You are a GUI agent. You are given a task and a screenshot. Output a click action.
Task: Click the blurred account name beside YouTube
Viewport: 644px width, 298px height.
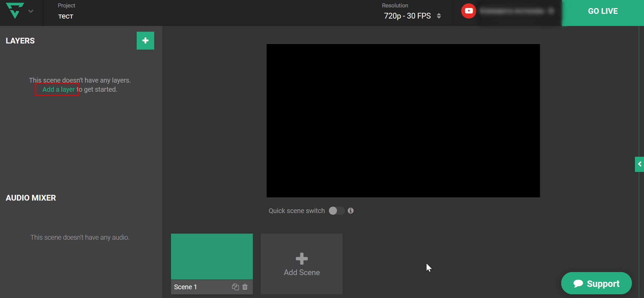[x=516, y=11]
